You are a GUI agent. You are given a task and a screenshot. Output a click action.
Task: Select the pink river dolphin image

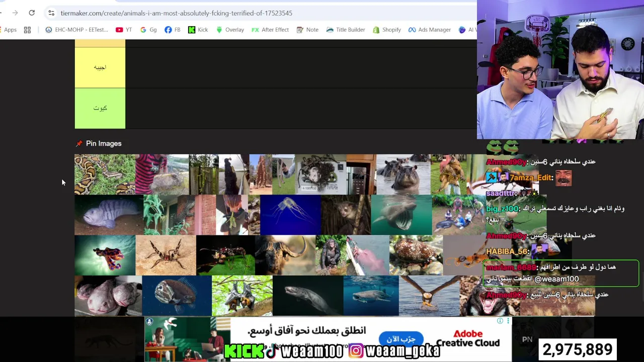368,255
